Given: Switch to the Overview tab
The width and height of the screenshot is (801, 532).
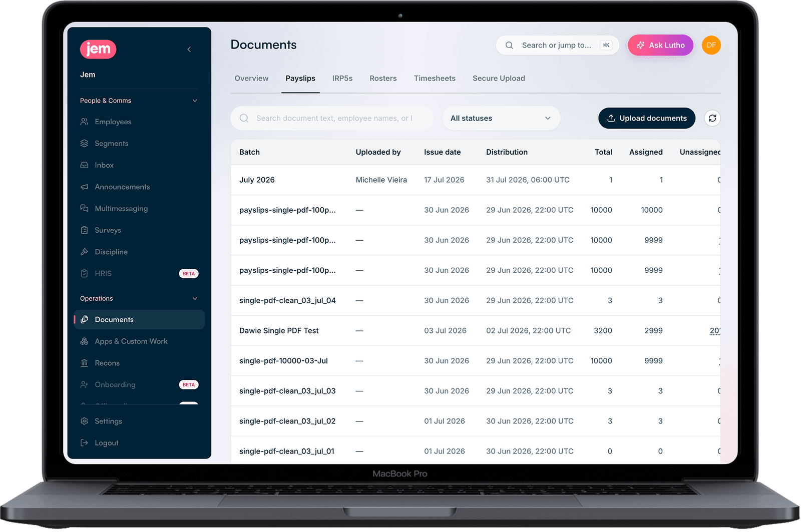Looking at the screenshot, I should coord(251,78).
